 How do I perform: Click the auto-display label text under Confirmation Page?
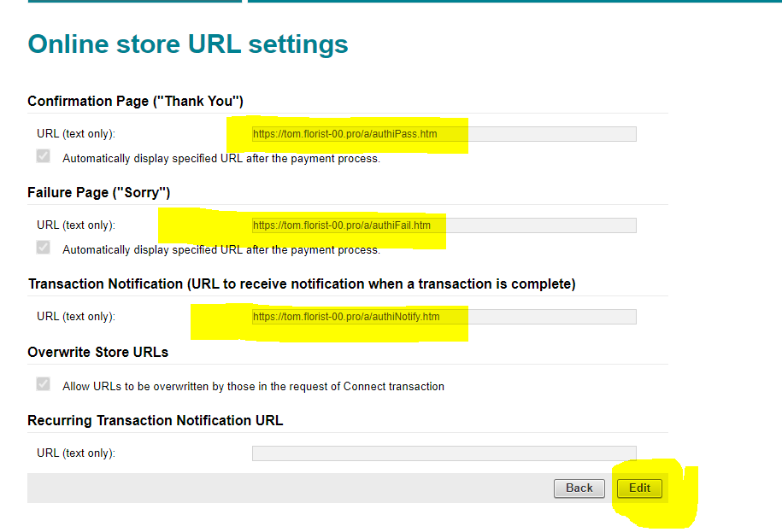pos(221,159)
